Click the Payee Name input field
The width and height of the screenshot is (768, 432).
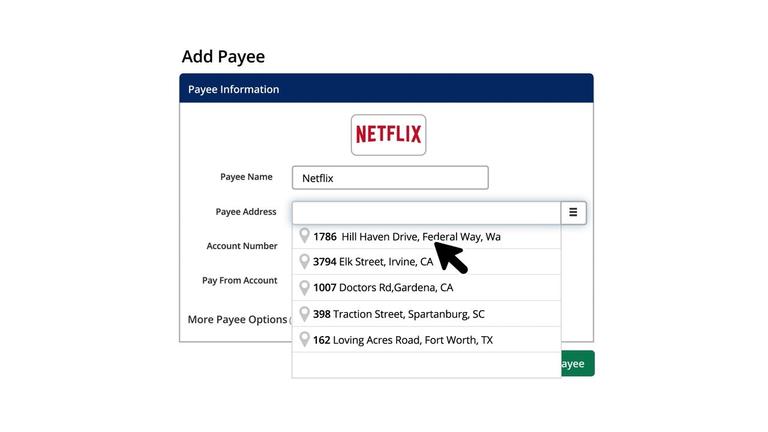point(390,178)
